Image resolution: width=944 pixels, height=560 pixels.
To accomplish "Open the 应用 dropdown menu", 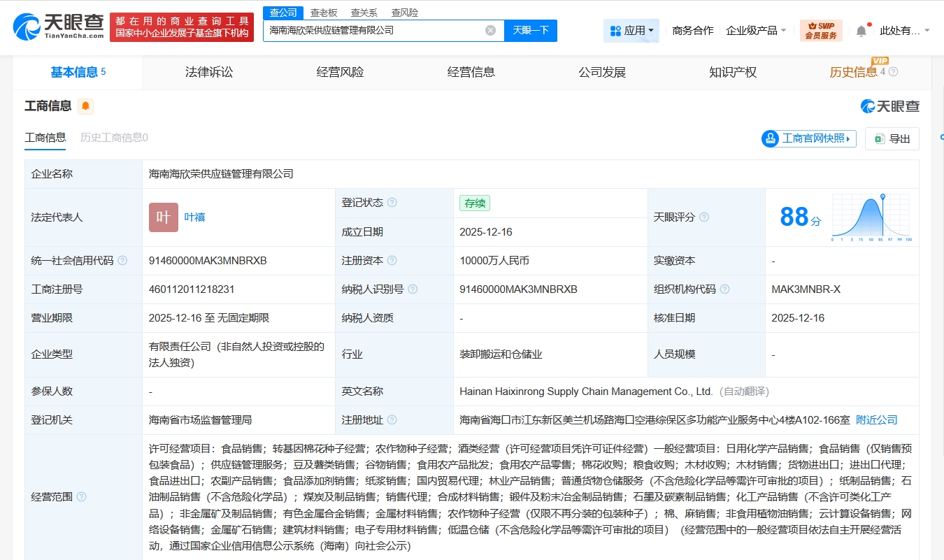I will [x=631, y=31].
